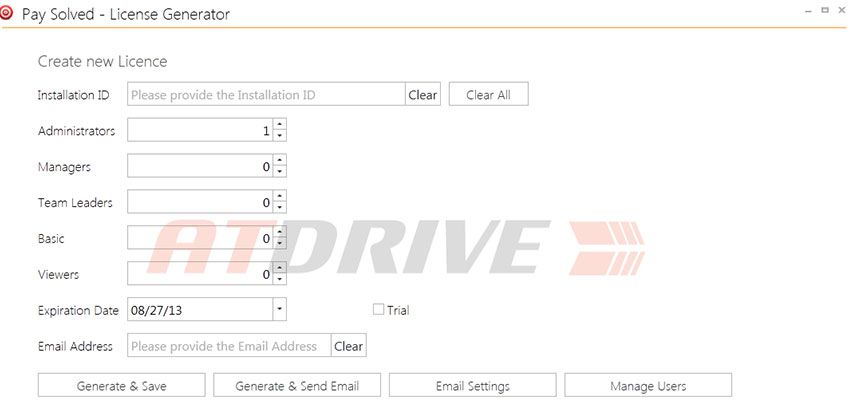Click the Basic number field
This screenshot has width=850, height=400.
(x=201, y=237)
